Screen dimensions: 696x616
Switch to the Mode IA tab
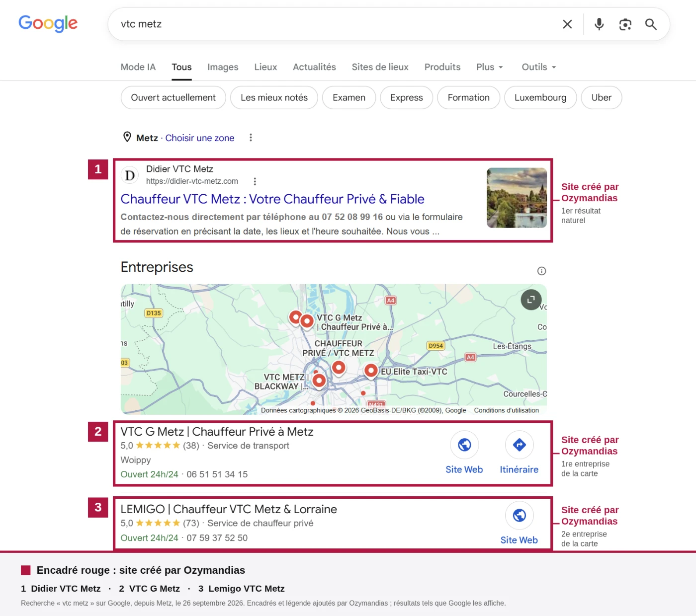[138, 67]
